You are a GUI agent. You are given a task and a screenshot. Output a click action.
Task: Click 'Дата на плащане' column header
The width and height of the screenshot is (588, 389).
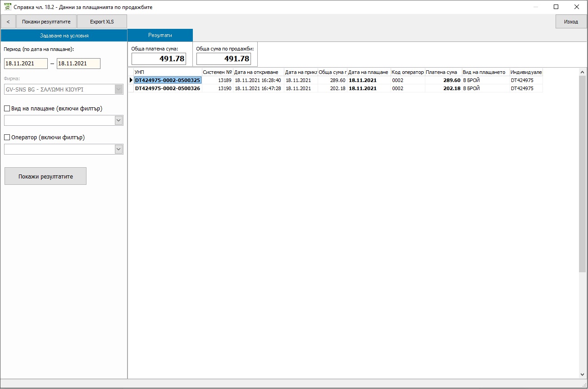(369, 72)
